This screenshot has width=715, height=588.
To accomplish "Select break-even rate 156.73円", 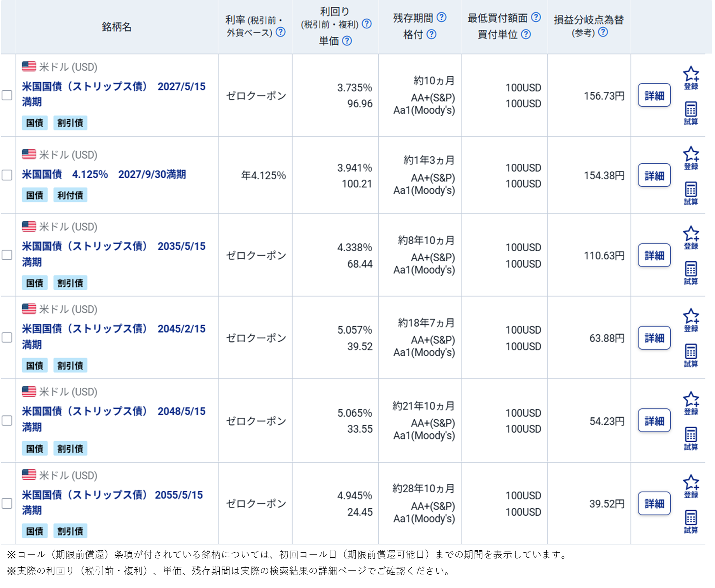I will pos(604,96).
